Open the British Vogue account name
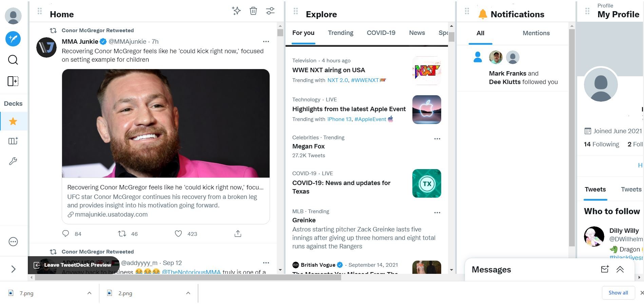644x305 pixels. pos(318,265)
